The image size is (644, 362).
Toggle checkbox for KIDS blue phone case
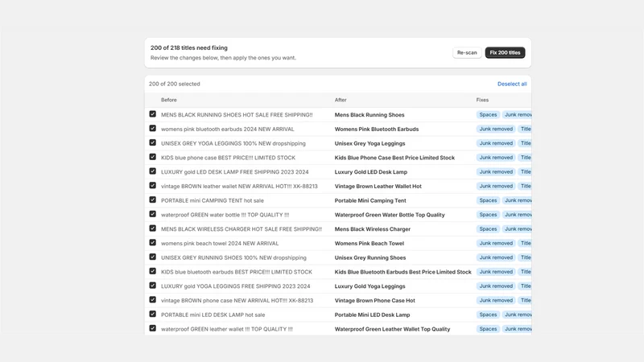153,157
